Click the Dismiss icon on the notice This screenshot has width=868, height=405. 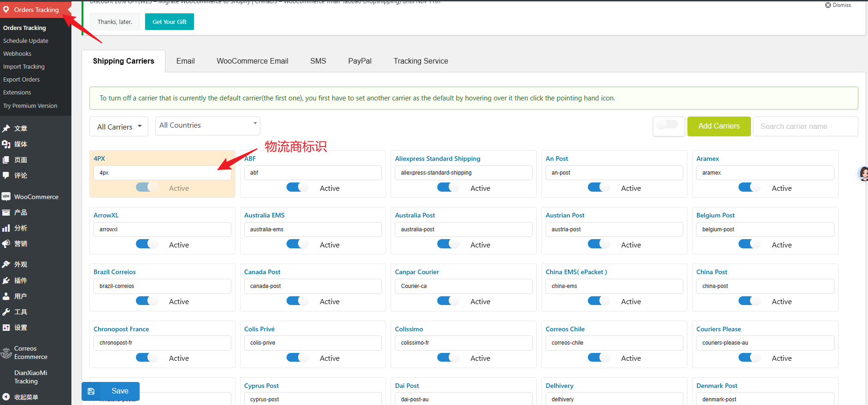828,5
